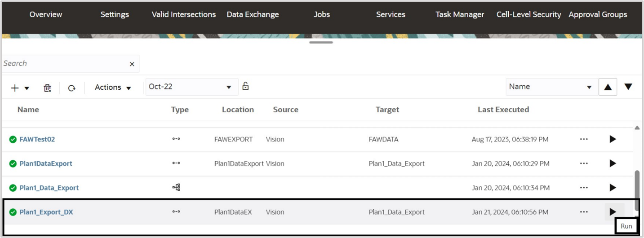Run the Plan1DataExport integration

point(613,163)
